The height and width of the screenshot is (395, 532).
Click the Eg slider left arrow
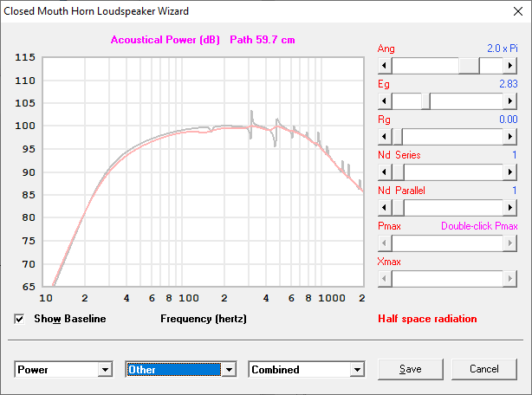[x=385, y=101]
